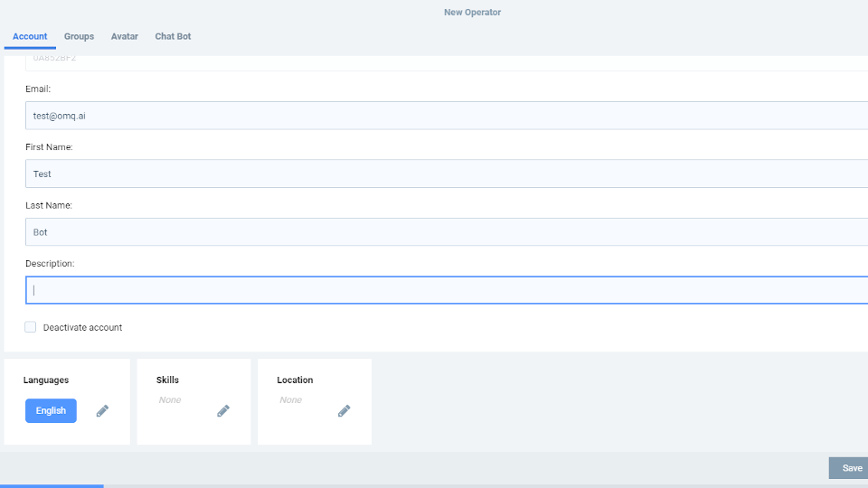The height and width of the screenshot is (488, 868).
Task: Edit Skills with the pencil icon
Action: 223,410
